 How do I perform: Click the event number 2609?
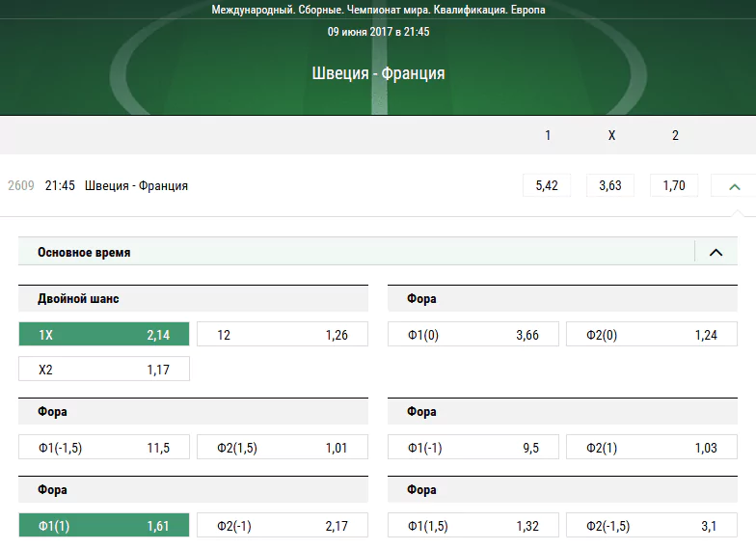click(21, 185)
